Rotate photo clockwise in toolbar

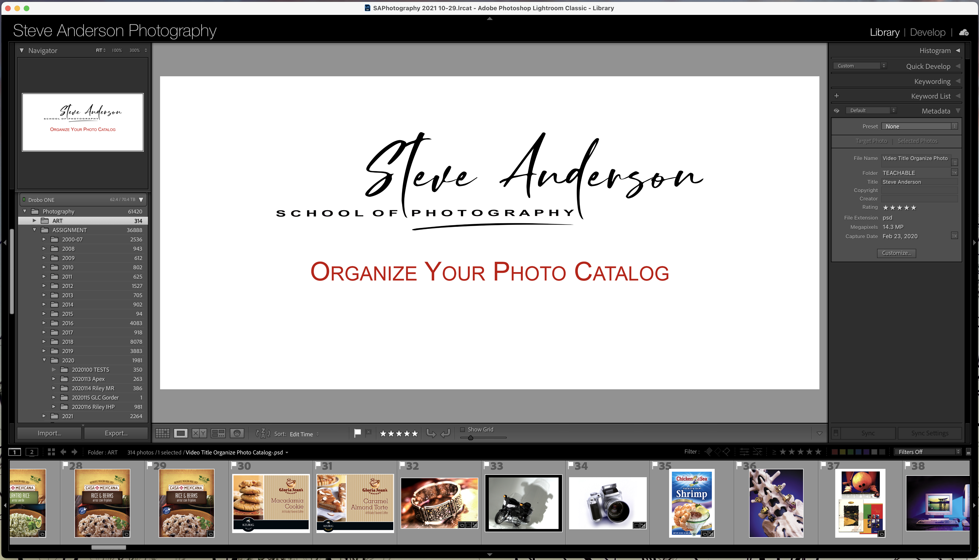[446, 433]
